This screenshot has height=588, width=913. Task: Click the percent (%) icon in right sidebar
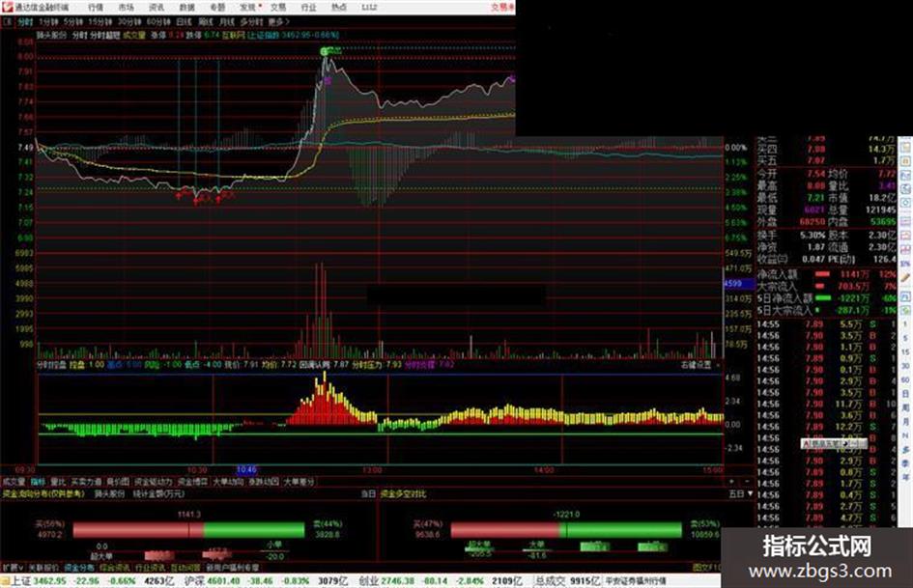pos(905,264)
